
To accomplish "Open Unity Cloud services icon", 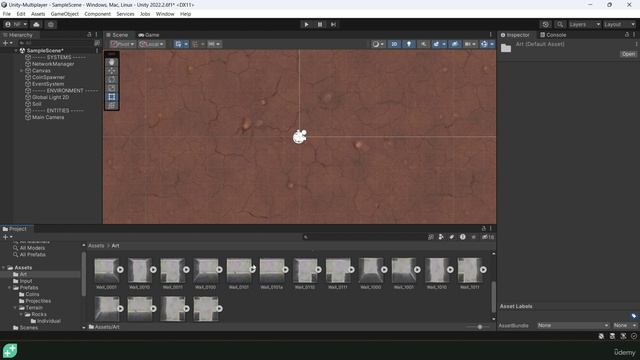I will 36,24.
